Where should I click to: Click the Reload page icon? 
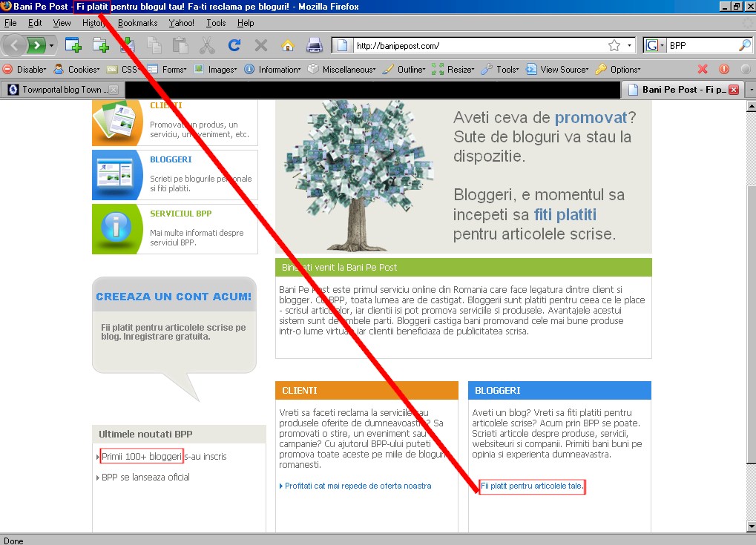[234, 45]
